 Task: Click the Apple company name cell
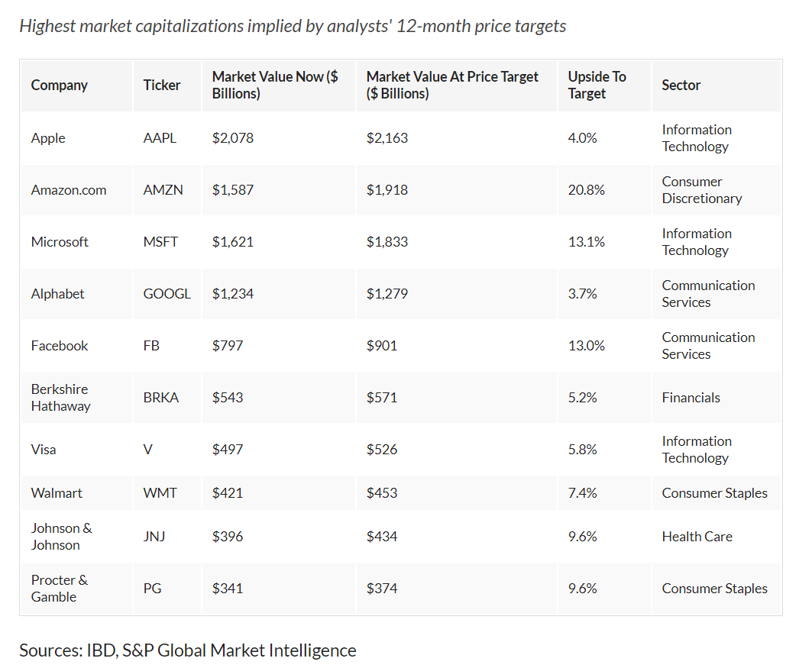coord(48,138)
